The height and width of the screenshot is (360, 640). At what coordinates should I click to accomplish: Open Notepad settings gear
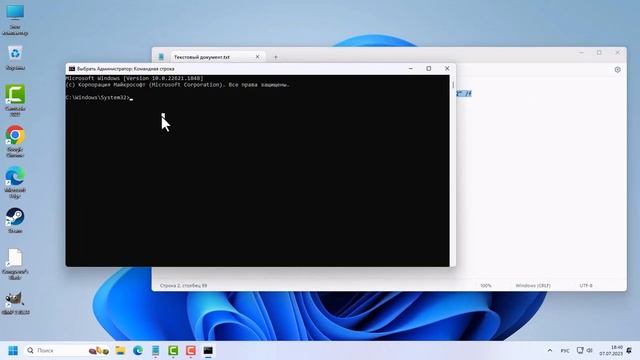pyautogui.click(x=617, y=70)
